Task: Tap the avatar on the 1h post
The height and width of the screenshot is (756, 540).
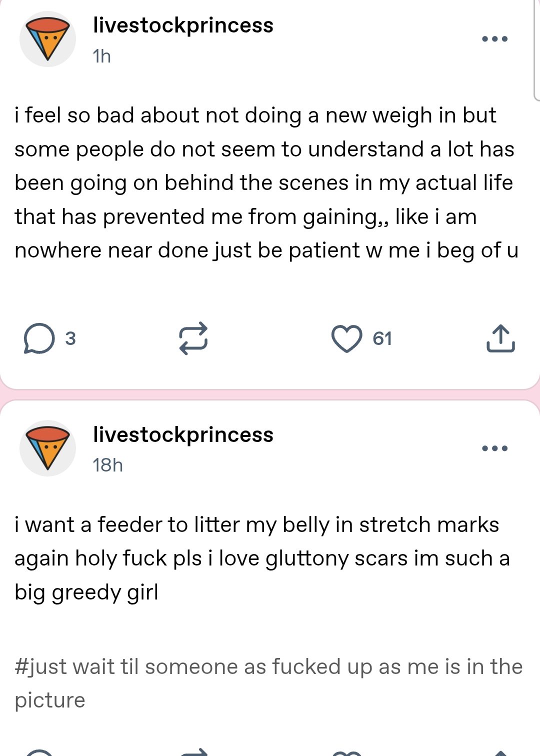Action: (x=47, y=39)
